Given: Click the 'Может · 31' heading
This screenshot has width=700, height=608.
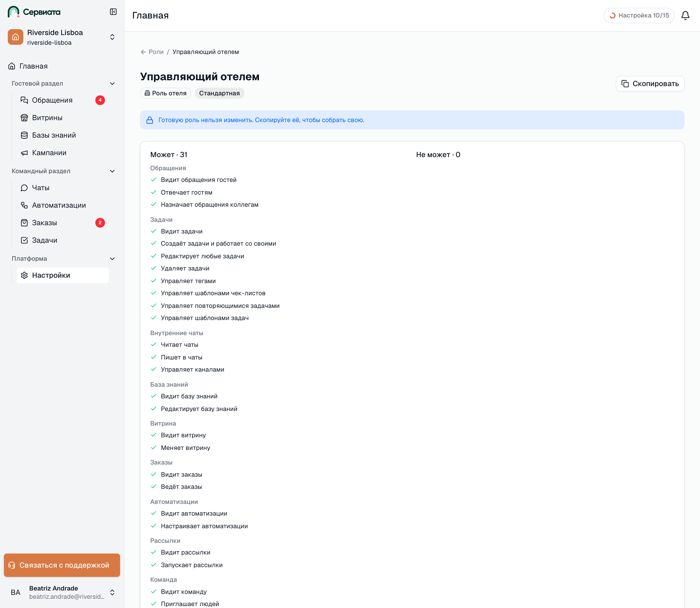Looking at the screenshot, I should [168, 155].
